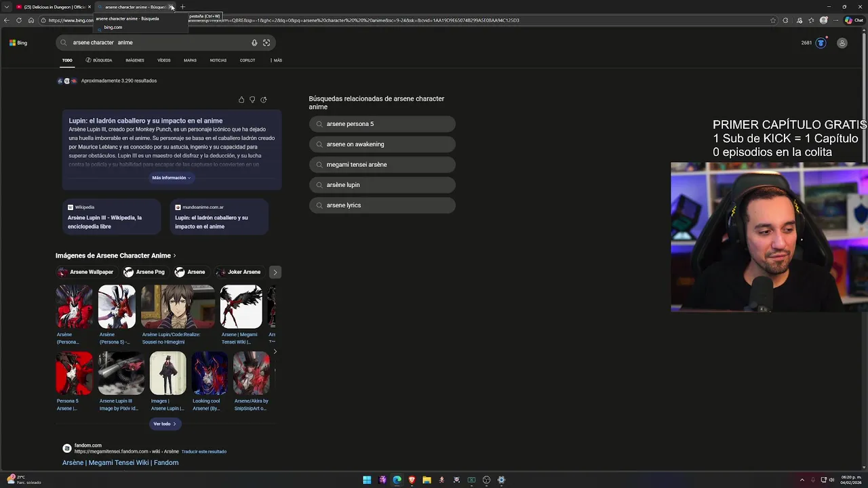Select the TODO search tab
Viewport: 868px width, 488px height.
point(67,60)
